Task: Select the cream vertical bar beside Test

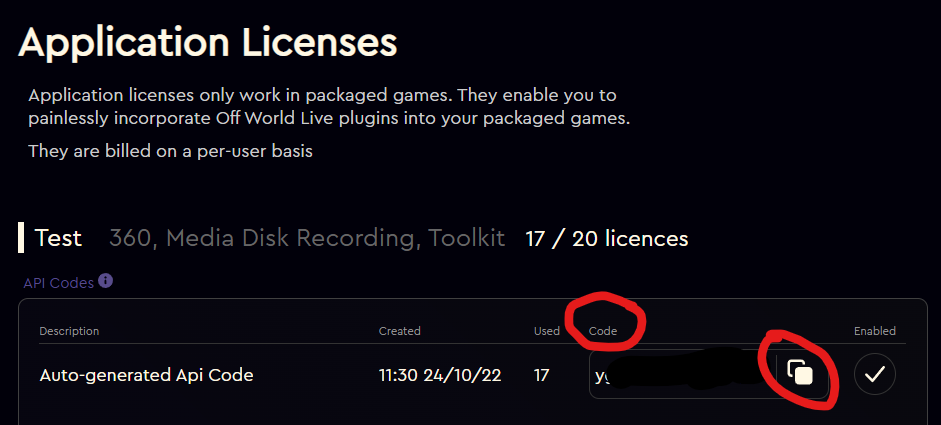Action: tap(21, 237)
